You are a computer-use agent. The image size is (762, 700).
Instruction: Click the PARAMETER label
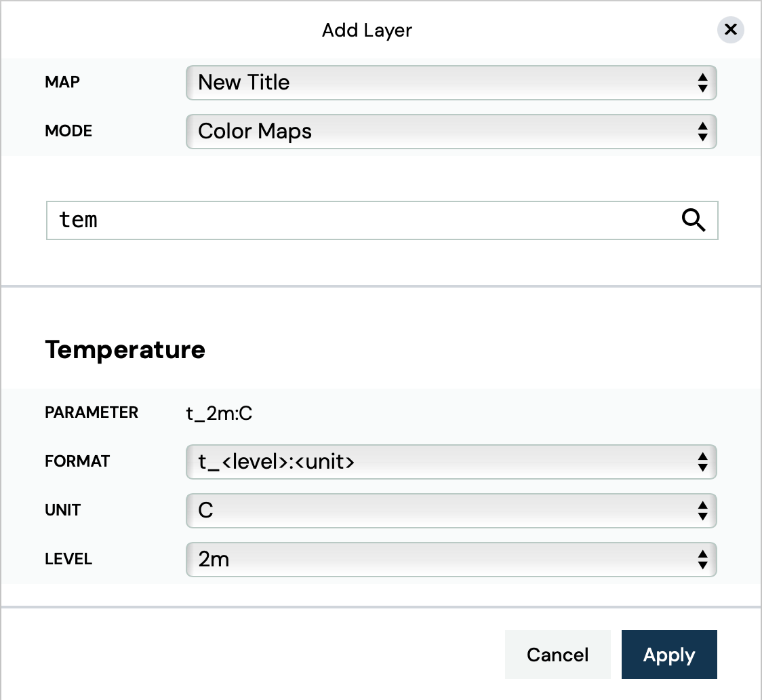(92, 412)
